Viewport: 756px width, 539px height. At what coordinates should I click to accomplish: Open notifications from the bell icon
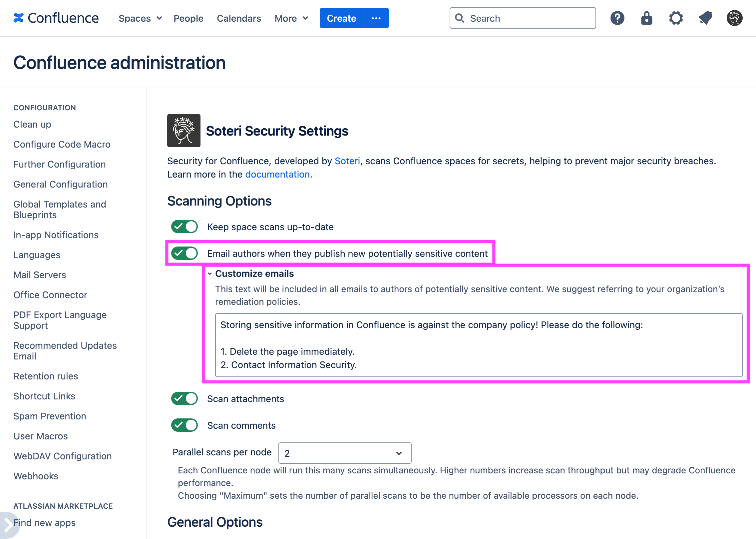coord(705,18)
